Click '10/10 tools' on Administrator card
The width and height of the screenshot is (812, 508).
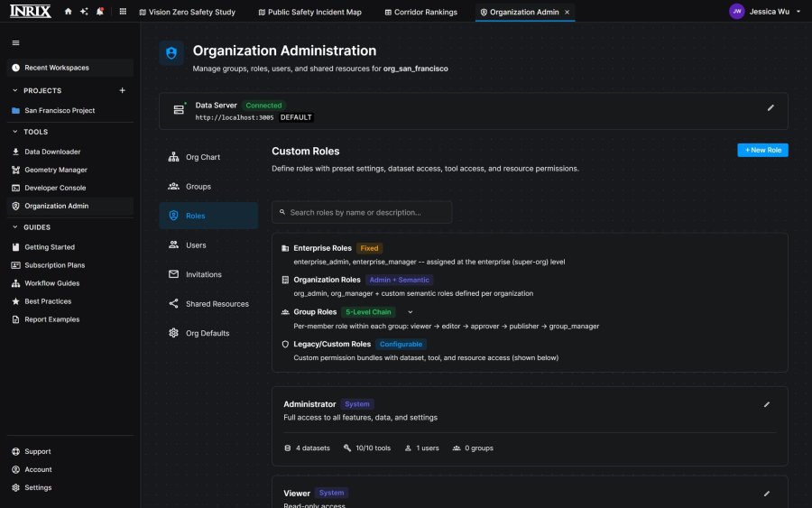367,448
